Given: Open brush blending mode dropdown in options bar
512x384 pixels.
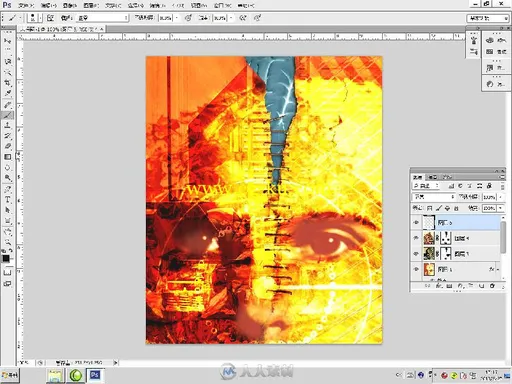Looking at the screenshot, I should (102, 18).
